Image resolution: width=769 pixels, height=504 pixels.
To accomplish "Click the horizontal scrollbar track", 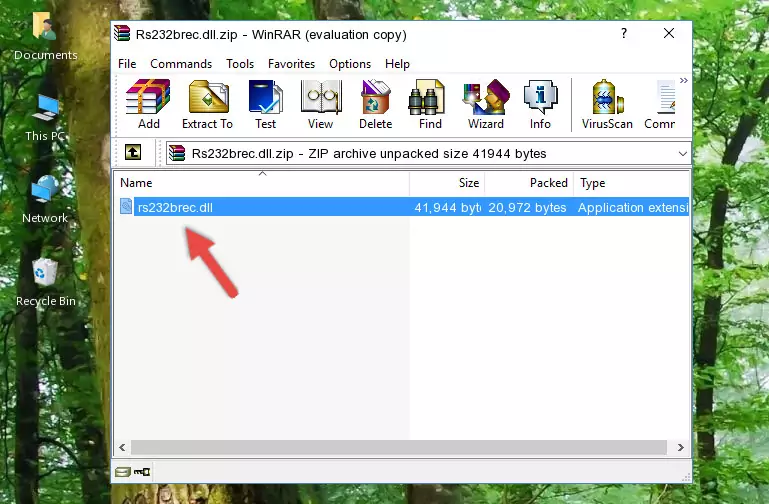I will [399, 447].
